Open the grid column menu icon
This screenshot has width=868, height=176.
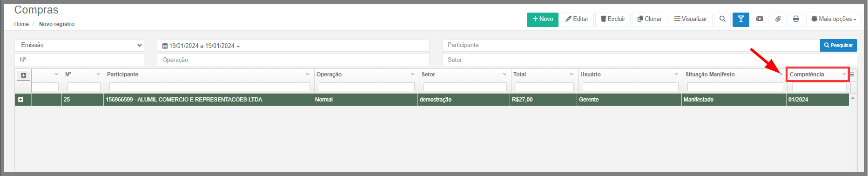pyautogui.click(x=852, y=74)
